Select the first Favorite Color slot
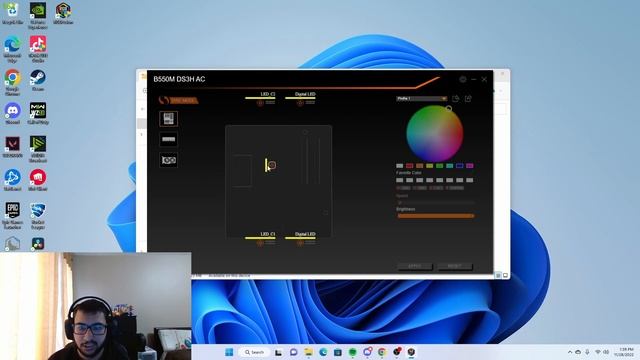The height and width of the screenshot is (360, 640). [400, 180]
